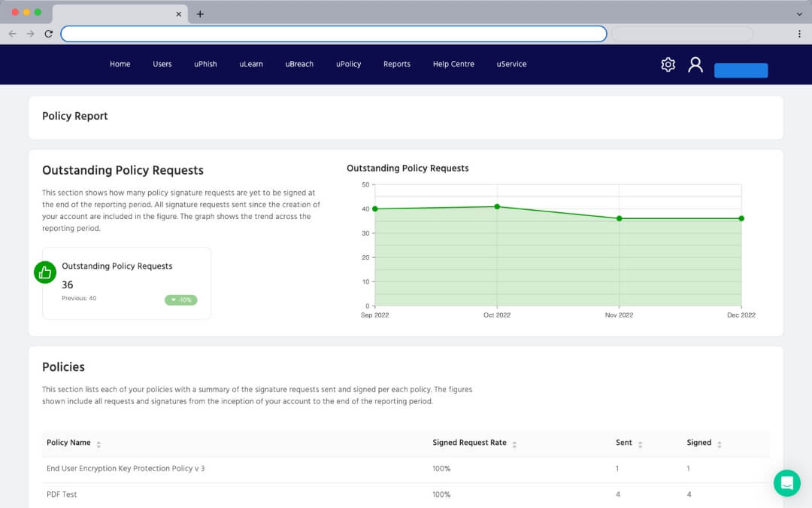Click the Oct 2022 chart data point
Image resolution: width=812 pixels, height=508 pixels.
click(x=497, y=206)
